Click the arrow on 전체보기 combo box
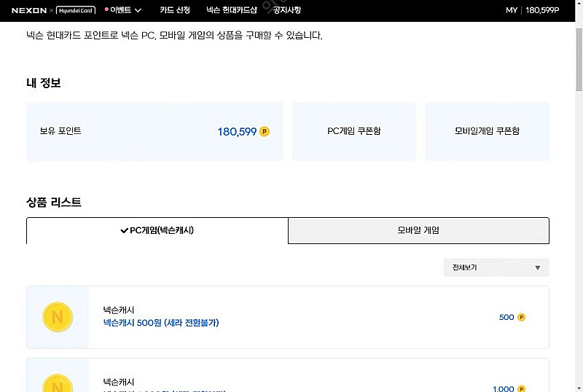583x392 pixels. coord(537,268)
